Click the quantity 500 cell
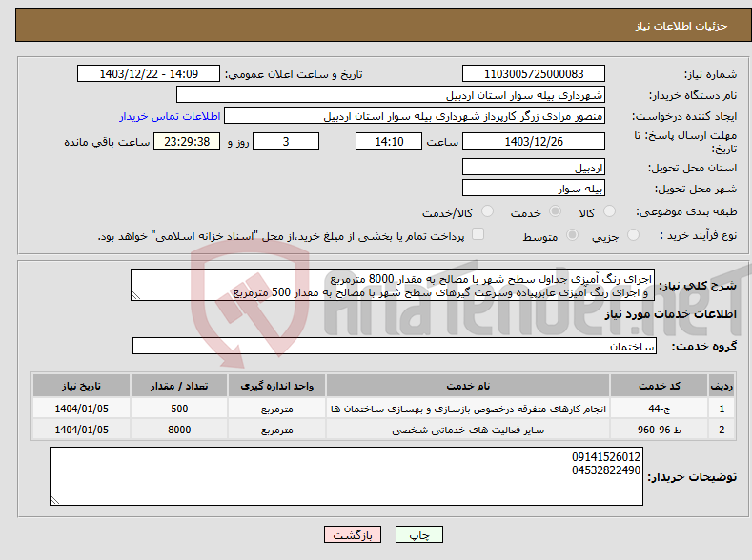Screen dimensions: 752x560 (179, 409)
